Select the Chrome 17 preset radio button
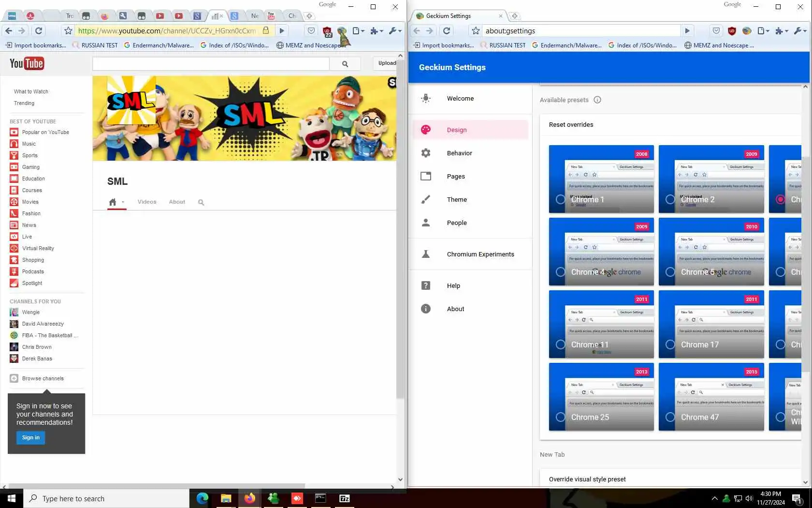 (x=670, y=344)
